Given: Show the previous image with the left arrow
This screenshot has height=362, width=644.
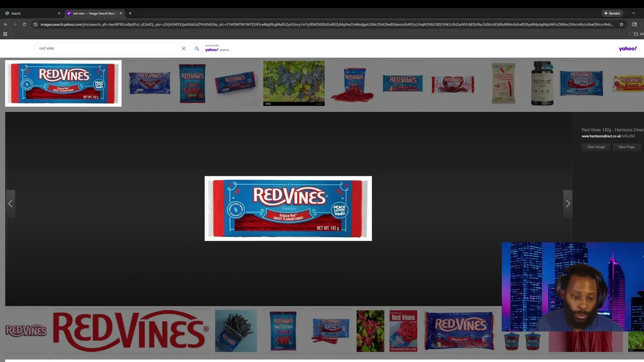Looking at the screenshot, I should [10, 204].
